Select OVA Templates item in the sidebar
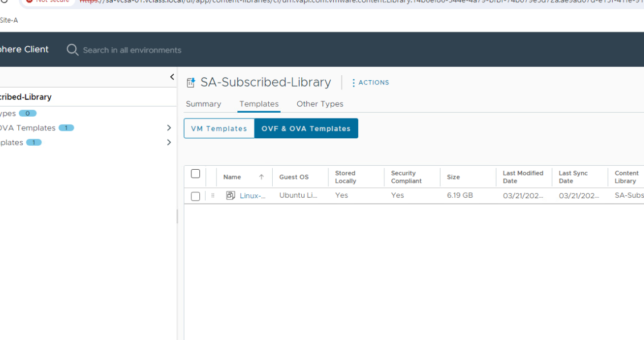This screenshot has width=644, height=340. coord(27,128)
